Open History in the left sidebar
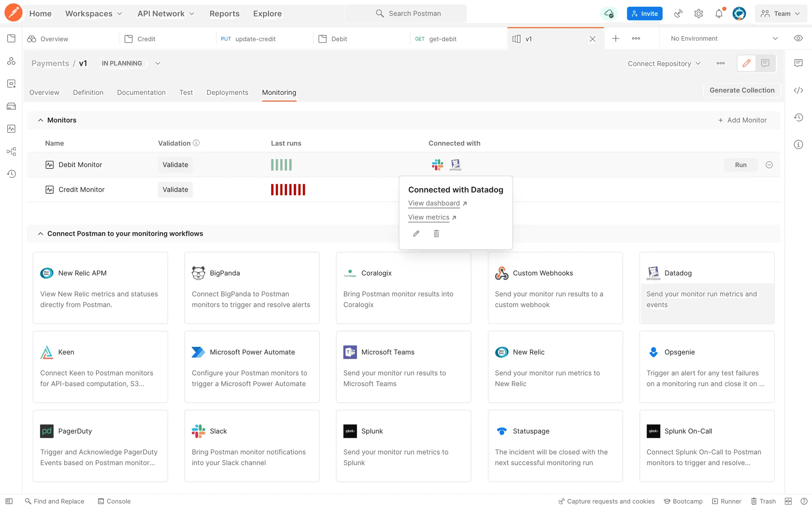812x508 pixels. 11,174
